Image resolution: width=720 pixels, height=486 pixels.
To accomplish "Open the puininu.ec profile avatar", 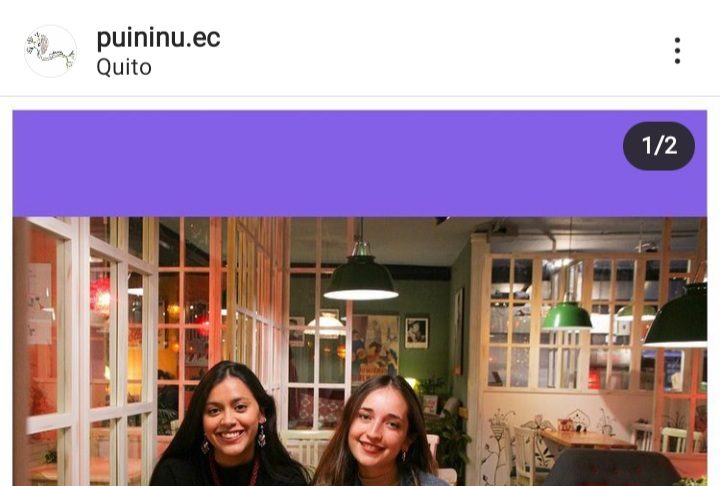I will pos(51,51).
